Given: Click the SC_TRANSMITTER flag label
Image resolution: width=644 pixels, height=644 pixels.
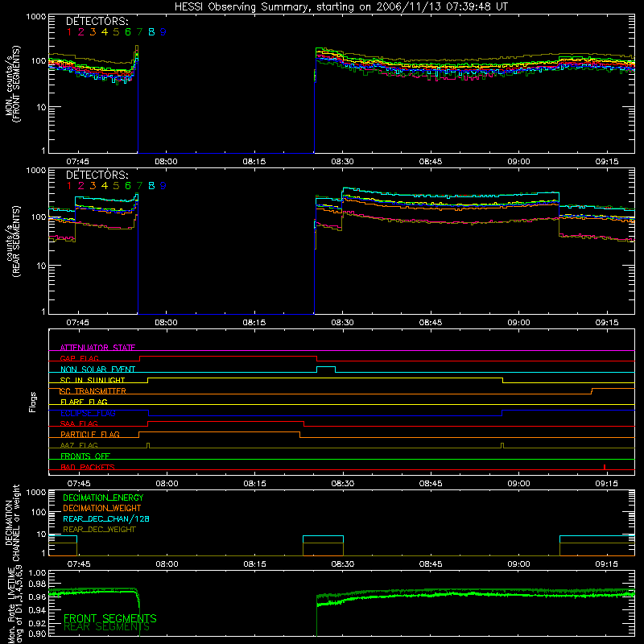Looking at the screenshot, I should pyautogui.click(x=93, y=391).
